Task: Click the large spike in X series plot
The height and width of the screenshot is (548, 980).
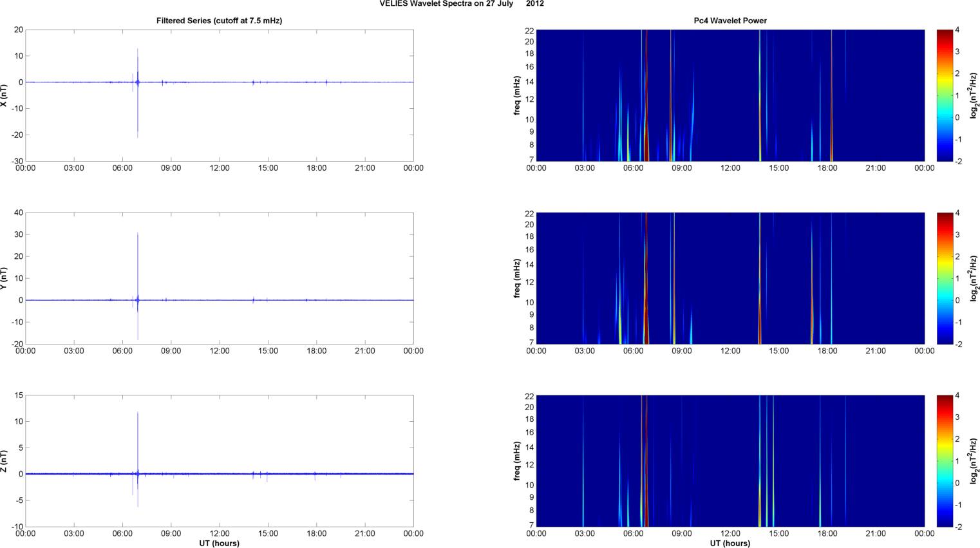Action: (x=137, y=97)
